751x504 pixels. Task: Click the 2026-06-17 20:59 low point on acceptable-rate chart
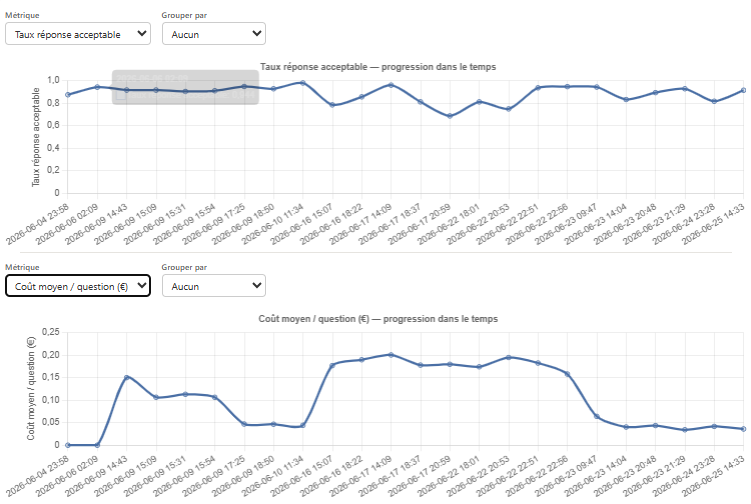pyautogui.click(x=449, y=116)
